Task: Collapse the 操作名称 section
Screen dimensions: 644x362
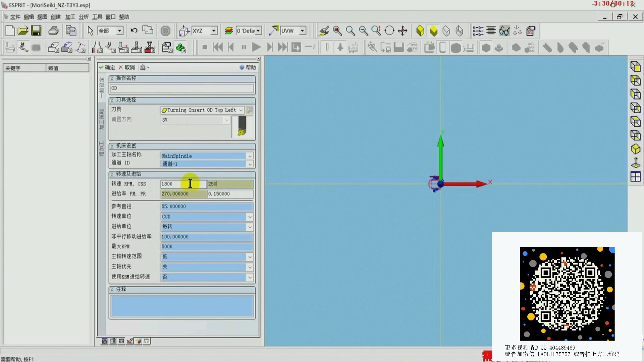Action: (112, 78)
